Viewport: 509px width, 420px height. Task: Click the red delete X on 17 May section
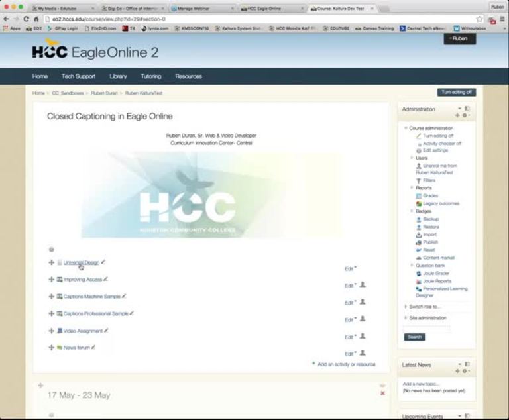382,393
